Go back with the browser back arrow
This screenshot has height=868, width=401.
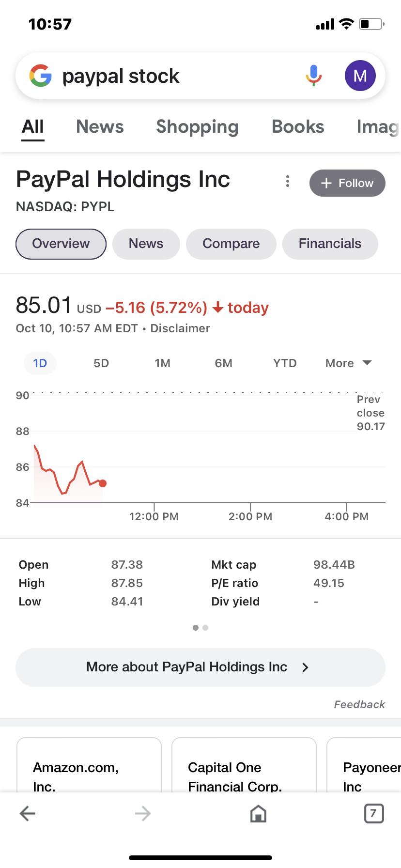pos(28,813)
